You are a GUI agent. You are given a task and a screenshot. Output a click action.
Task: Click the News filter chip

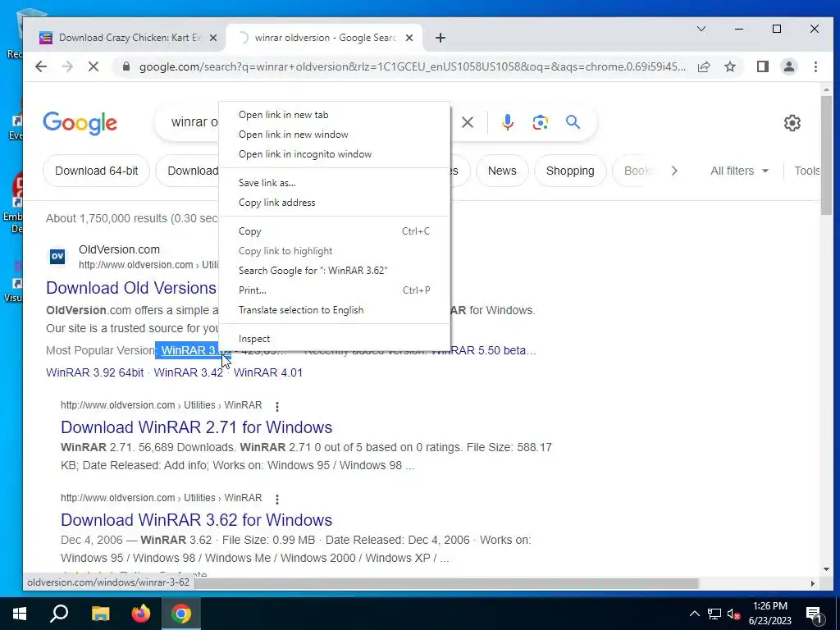click(502, 171)
